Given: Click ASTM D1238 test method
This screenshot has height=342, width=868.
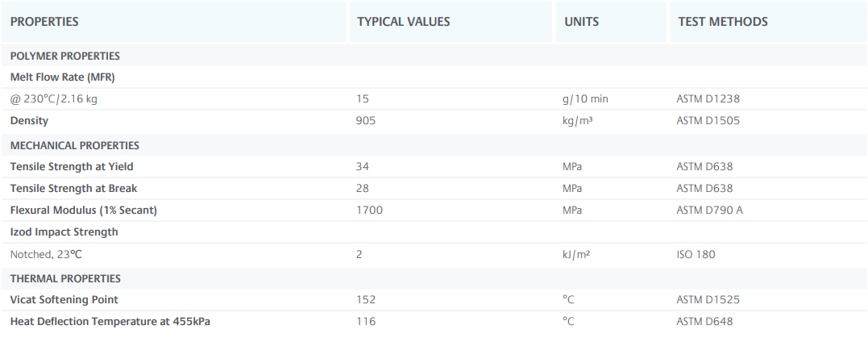Looking at the screenshot, I should point(708,98).
